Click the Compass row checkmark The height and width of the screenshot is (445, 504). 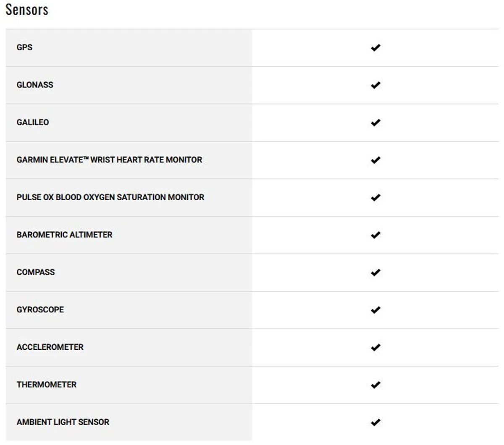coord(375,272)
